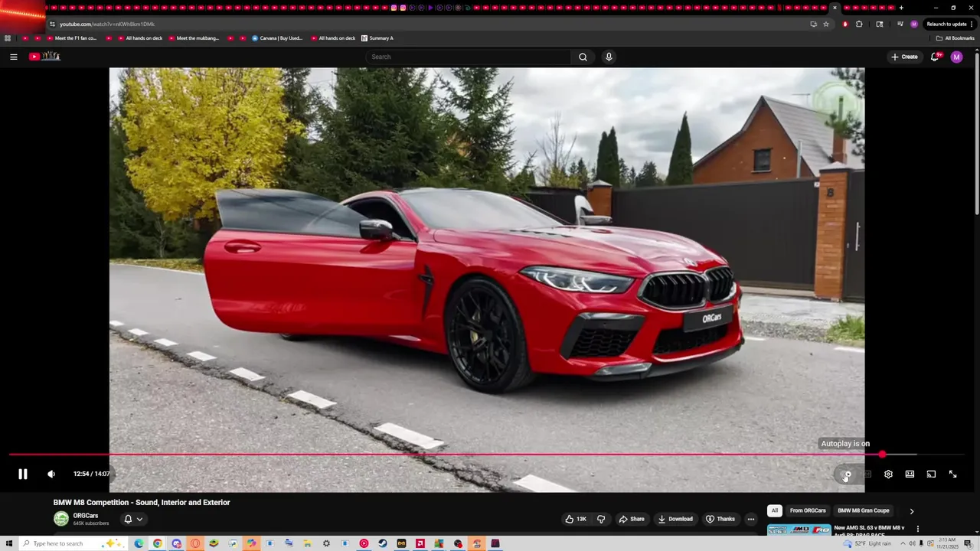Open Windows Settings gear on taskbar
This screenshot has height=551, width=980.
326,543
